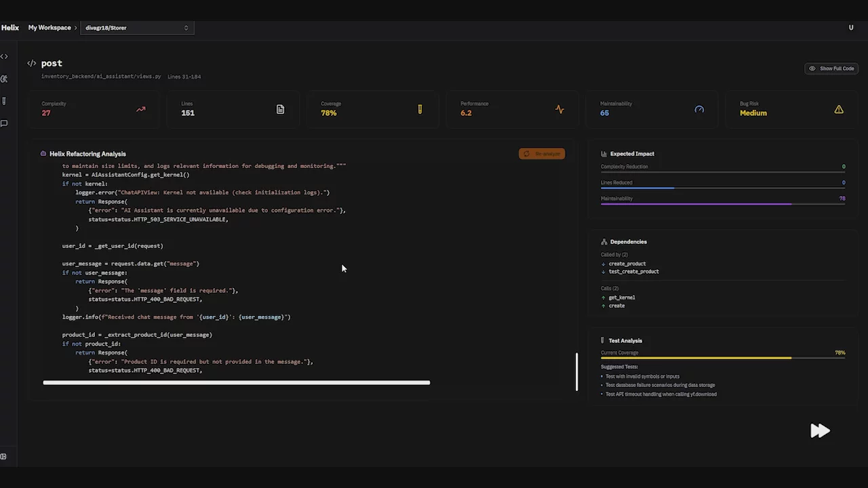The image size is (868, 488).
Task: Go to My Workspace breadcrumb
Action: click(x=50, y=28)
